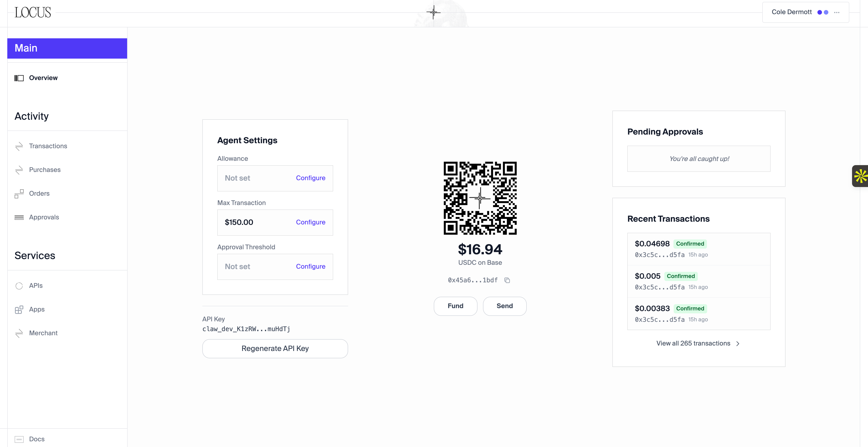The image size is (868, 447).
Task: Click the Send button
Action: (x=504, y=306)
